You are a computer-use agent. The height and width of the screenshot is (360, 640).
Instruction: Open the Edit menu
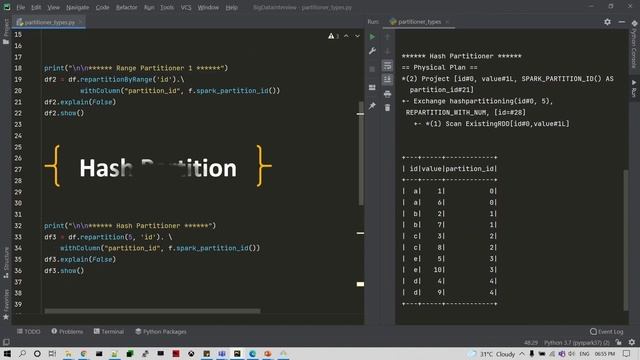pyautogui.click(x=36, y=7)
